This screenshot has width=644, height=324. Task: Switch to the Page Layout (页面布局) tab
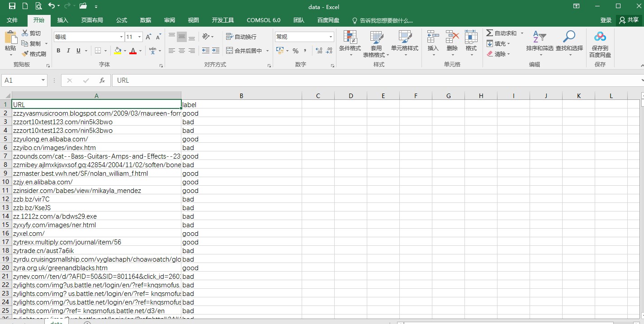tap(92, 20)
